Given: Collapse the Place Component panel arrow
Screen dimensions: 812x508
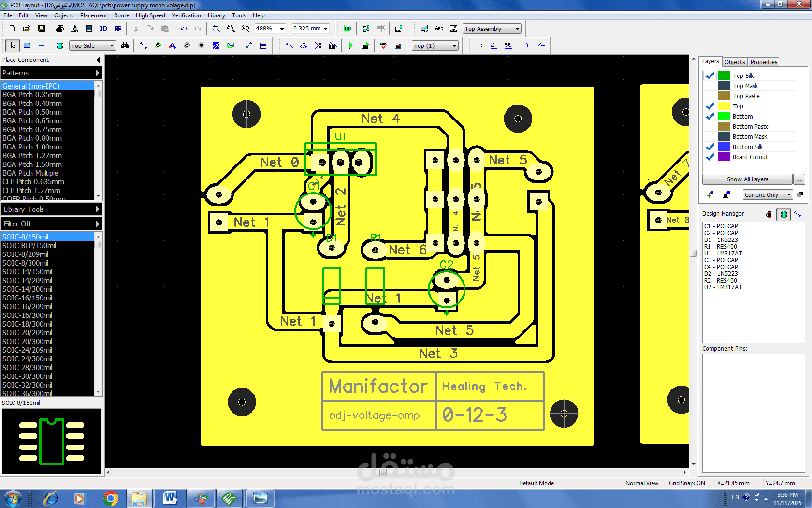Looking at the screenshot, I should point(98,60).
